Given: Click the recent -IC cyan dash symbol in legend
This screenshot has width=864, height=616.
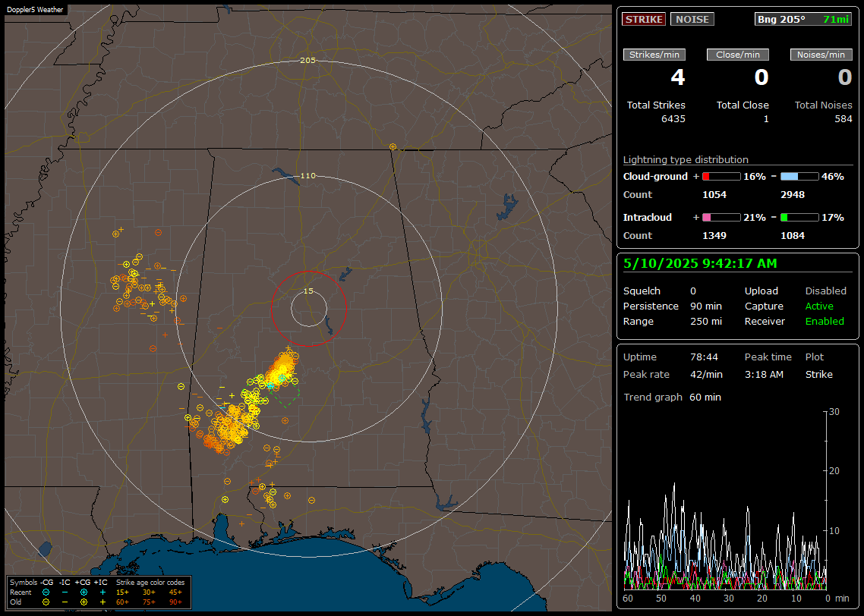Looking at the screenshot, I should click(x=65, y=592).
